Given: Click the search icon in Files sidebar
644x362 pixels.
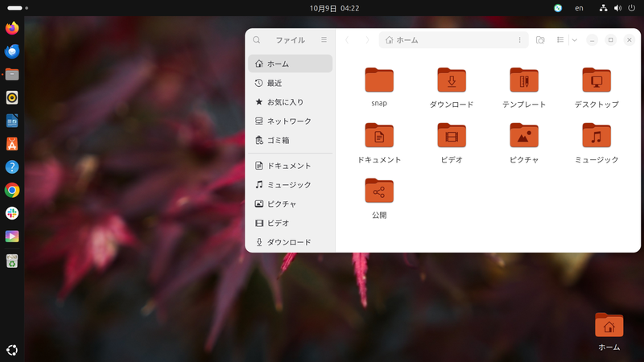Looking at the screenshot, I should click(257, 39).
